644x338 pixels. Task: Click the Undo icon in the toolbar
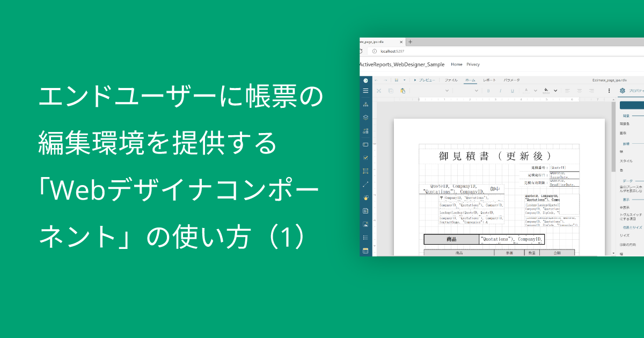point(376,80)
